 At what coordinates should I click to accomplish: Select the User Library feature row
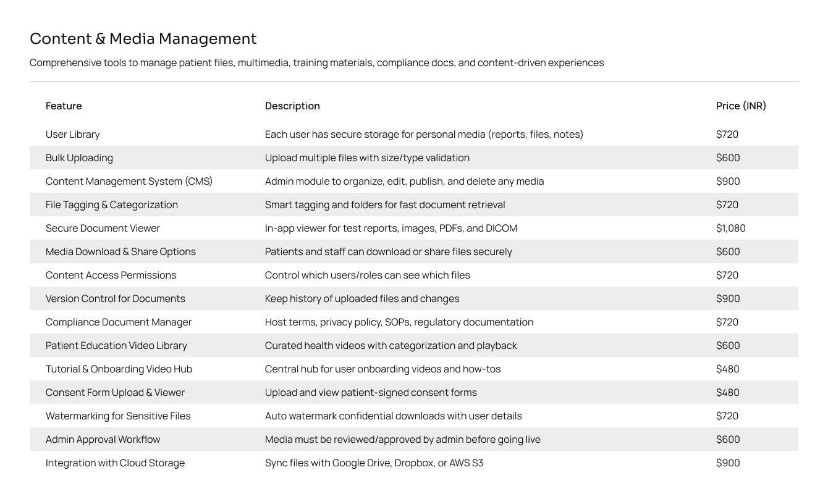[x=414, y=134]
